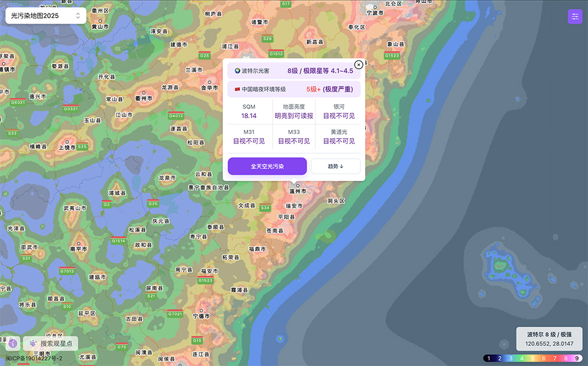
Task: Click the M31 目视不可见 cell
Action: pyautogui.click(x=249, y=137)
